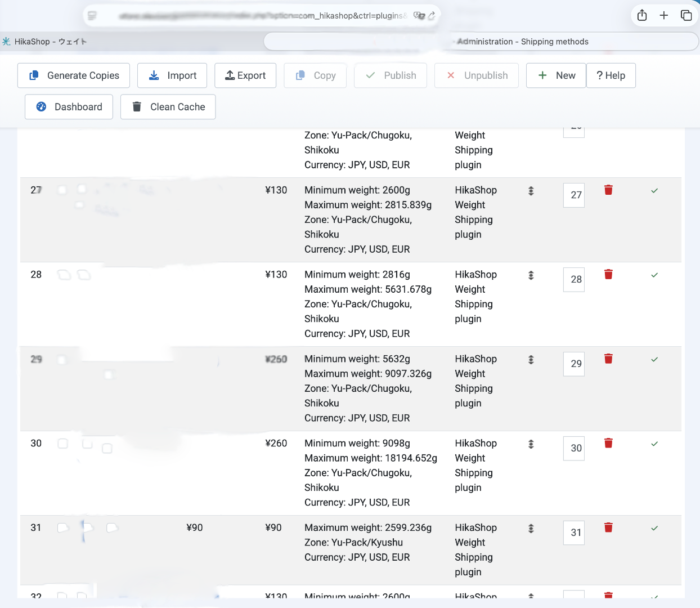Open a new browser tab with plus icon
Image resolution: width=700 pixels, height=608 pixels.
(664, 16)
